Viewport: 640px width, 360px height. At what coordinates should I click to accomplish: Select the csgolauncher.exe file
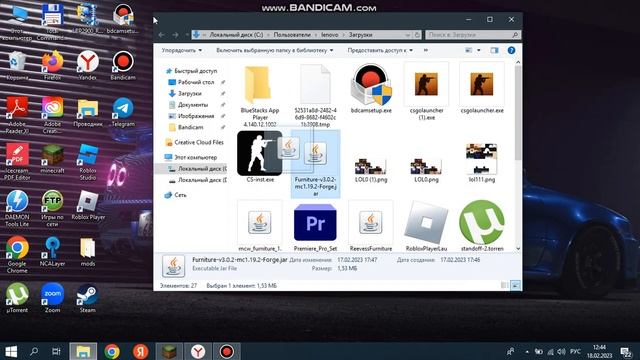482,88
